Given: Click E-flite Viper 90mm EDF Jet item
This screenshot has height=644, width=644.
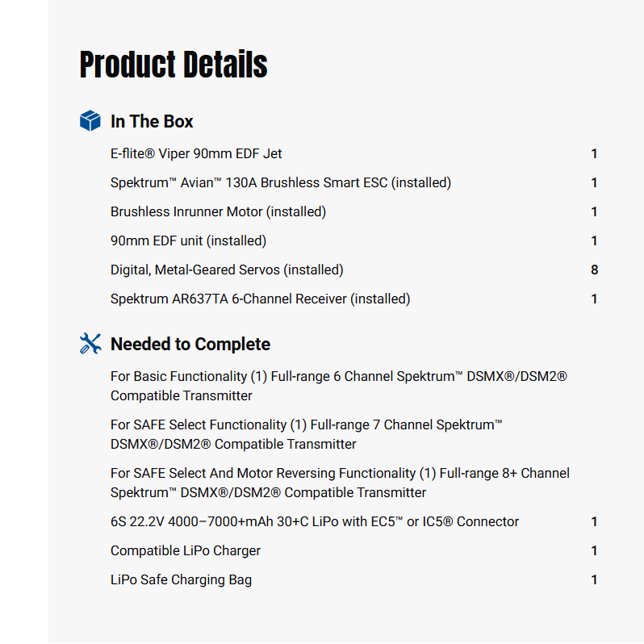Looking at the screenshot, I should tap(196, 153).
